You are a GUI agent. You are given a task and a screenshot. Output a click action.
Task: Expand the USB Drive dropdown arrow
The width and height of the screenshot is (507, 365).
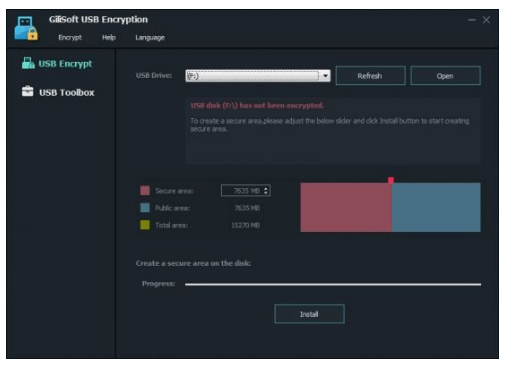click(325, 76)
